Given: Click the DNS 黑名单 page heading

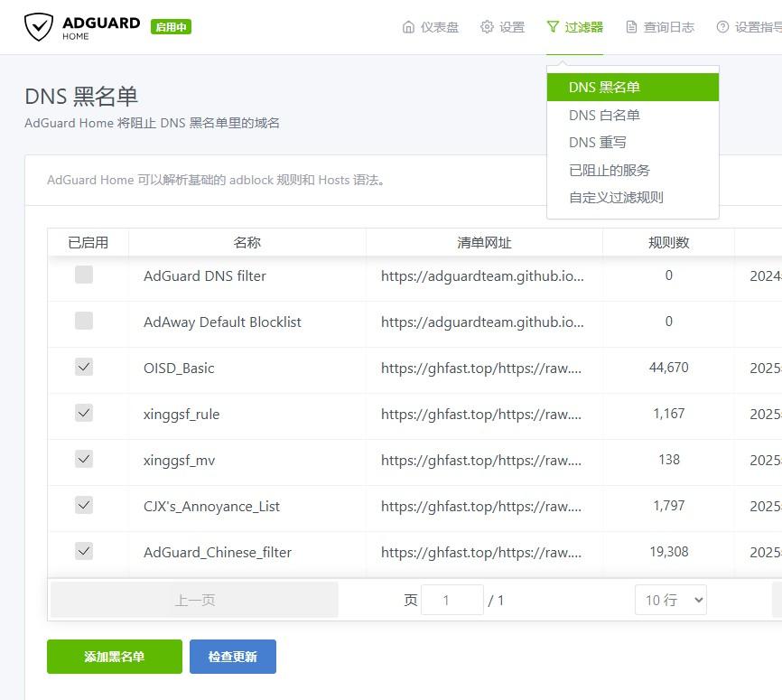Looking at the screenshot, I should point(81,97).
